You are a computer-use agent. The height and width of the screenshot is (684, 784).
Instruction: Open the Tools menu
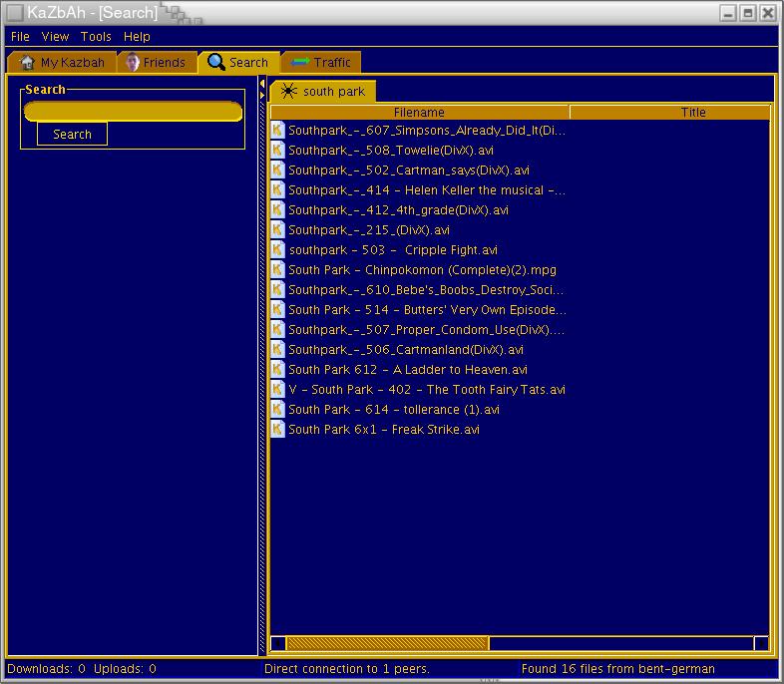(96, 37)
